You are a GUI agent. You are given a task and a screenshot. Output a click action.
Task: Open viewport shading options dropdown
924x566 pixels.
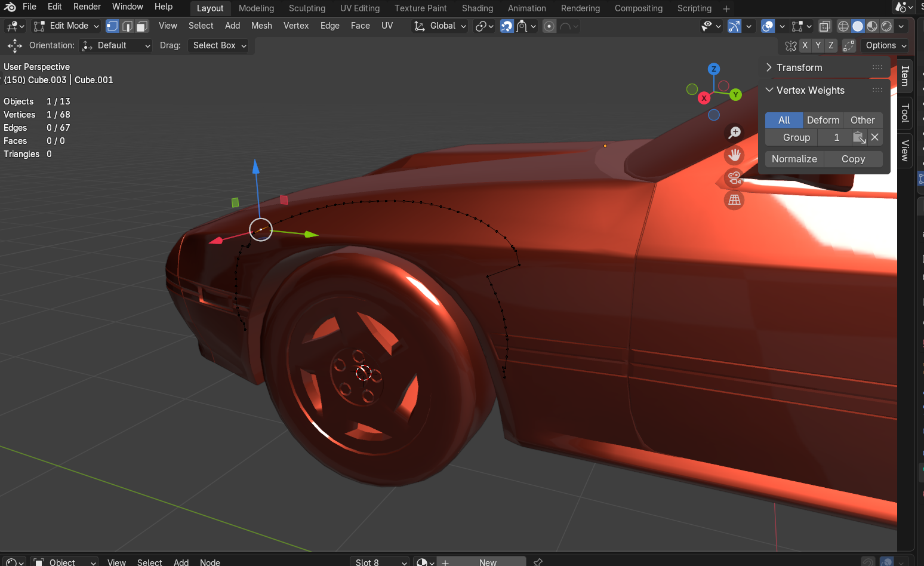(x=901, y=26)
